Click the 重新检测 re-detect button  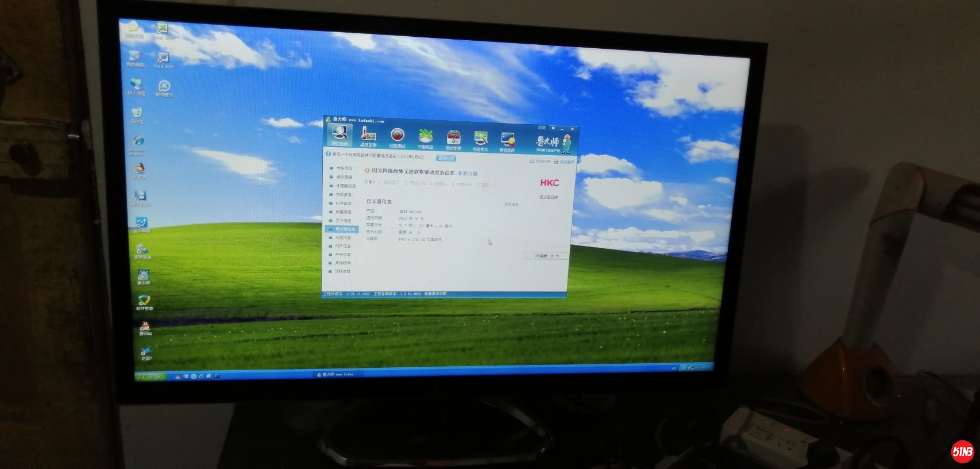tap(446, 158)
